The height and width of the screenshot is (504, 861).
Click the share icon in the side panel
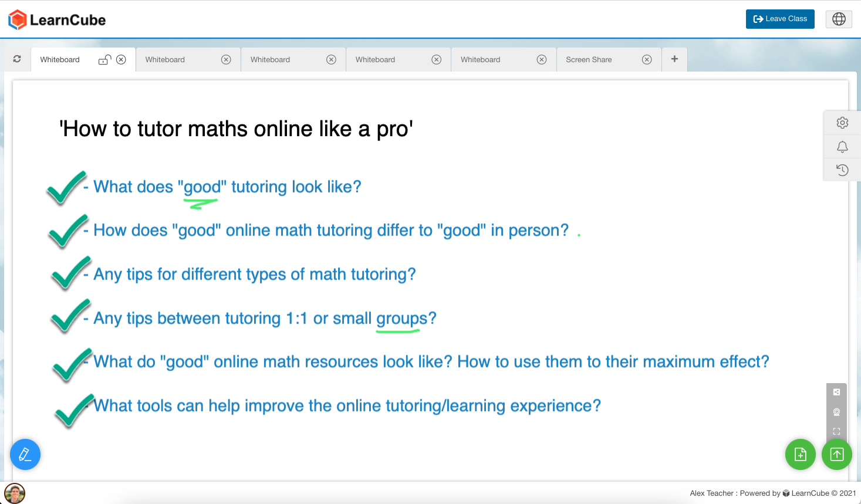click(x=836, y=392)
